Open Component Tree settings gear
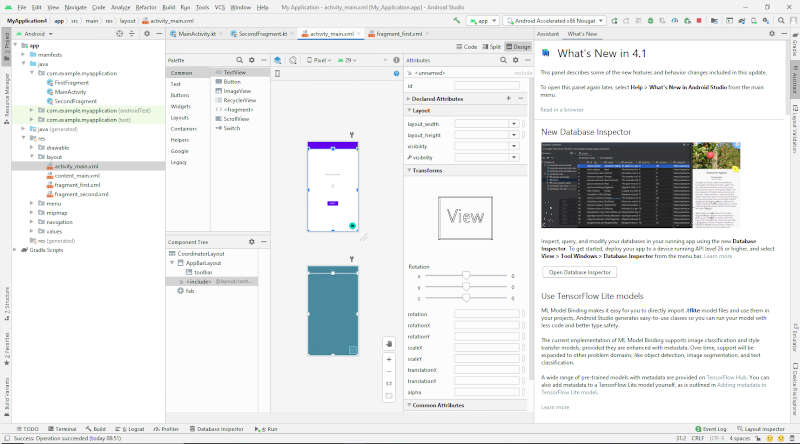Image resolution: width=800 pixels, height=444 pixels. point(252,242)
